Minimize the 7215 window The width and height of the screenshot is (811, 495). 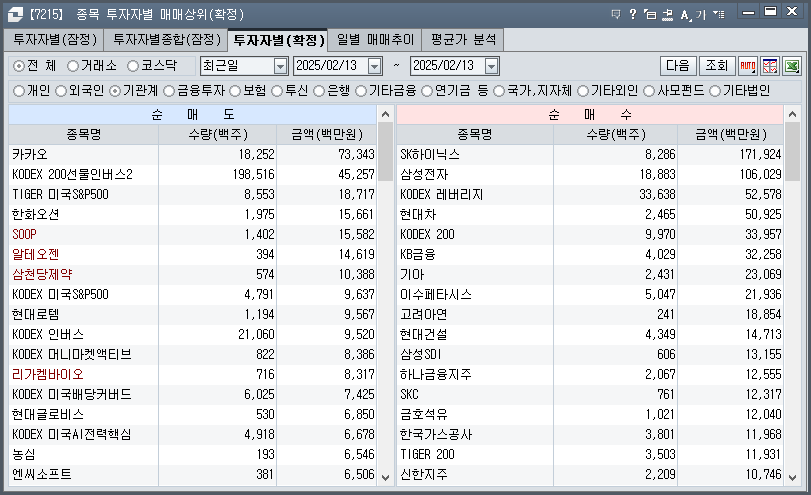click(x=748, y=12)
